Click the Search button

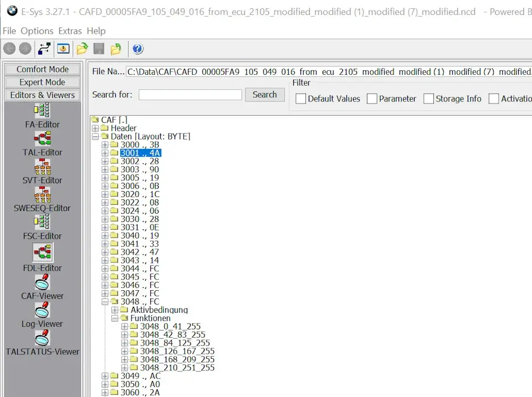[x=265, y=95]
